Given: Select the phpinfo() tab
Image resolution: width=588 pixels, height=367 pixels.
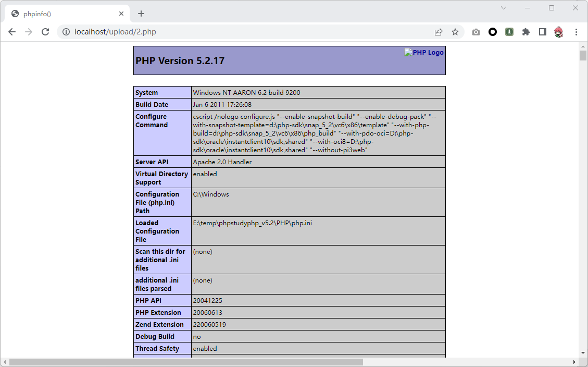Looking at the screenshot, I should 62,14.
